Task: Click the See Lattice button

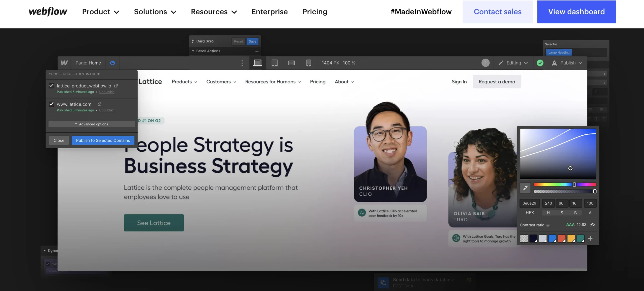Action: (154, 223)
